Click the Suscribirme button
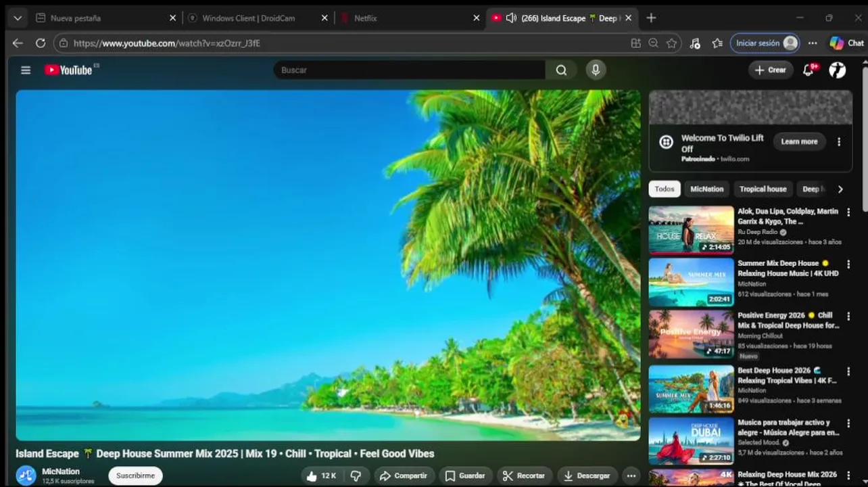The height and width of the screenshot is (487, 868). tap(135, 476)
